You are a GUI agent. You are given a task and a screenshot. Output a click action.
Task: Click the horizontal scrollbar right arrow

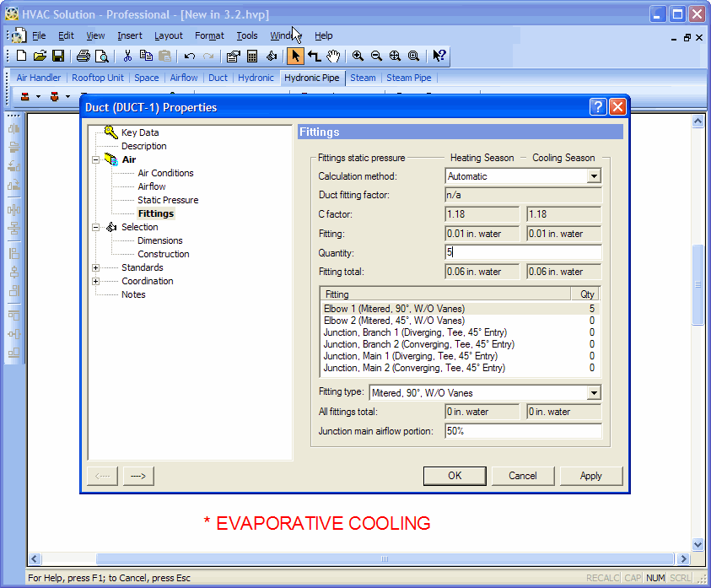click(x=683, y=558)
